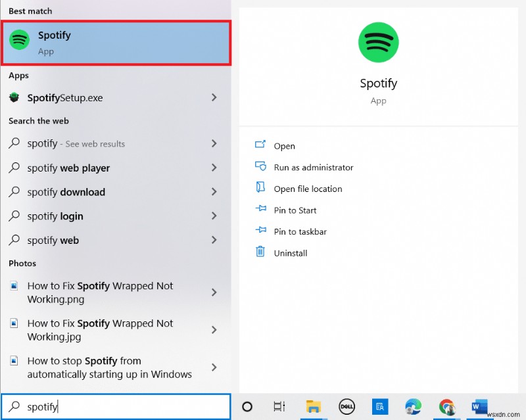This screenshot has width=526, height=420.
Task: Expand SpotifySetup.exe result chevron
Action: 214,97
